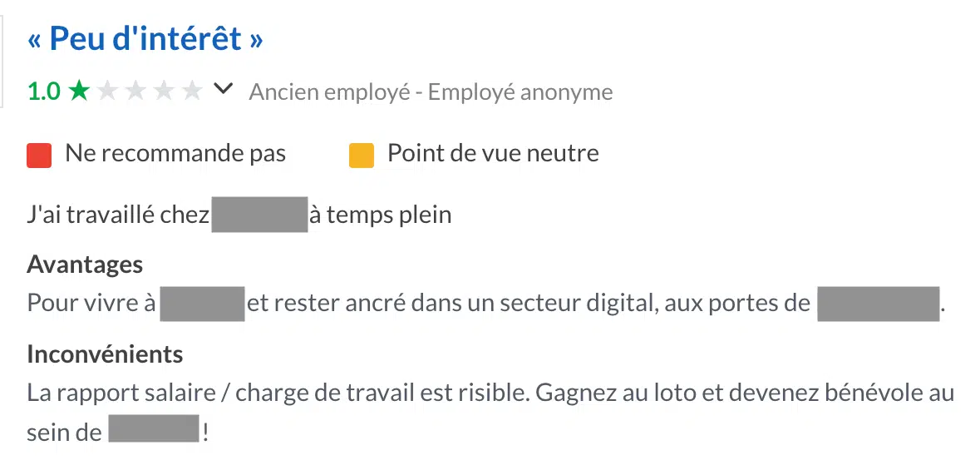Click the Ancien employé - Employé anonyme text
The width and height of the screenshot is (980, 465).
[x=431, y=92]
